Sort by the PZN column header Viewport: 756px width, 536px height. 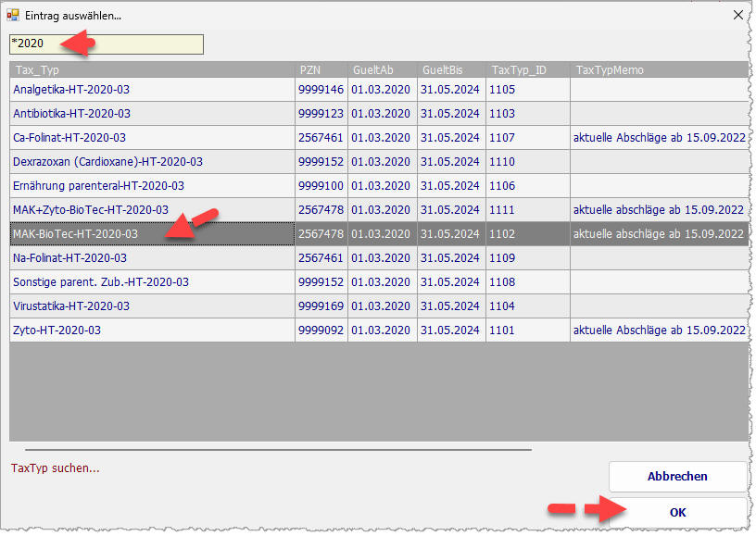point(321,69)
